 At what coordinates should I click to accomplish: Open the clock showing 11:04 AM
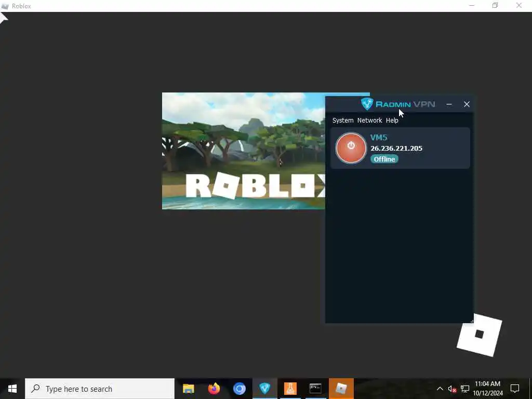click(x=487, y=389)
